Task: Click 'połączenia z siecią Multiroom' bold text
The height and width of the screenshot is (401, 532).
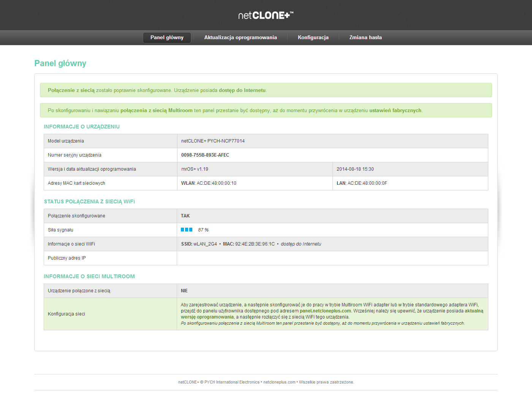Action: 157,111
